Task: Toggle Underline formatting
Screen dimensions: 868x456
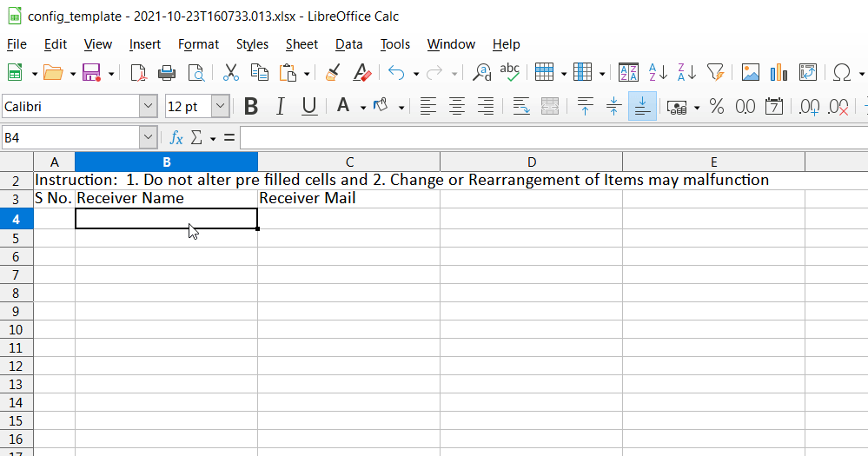Action: click(x=308, y=107)
